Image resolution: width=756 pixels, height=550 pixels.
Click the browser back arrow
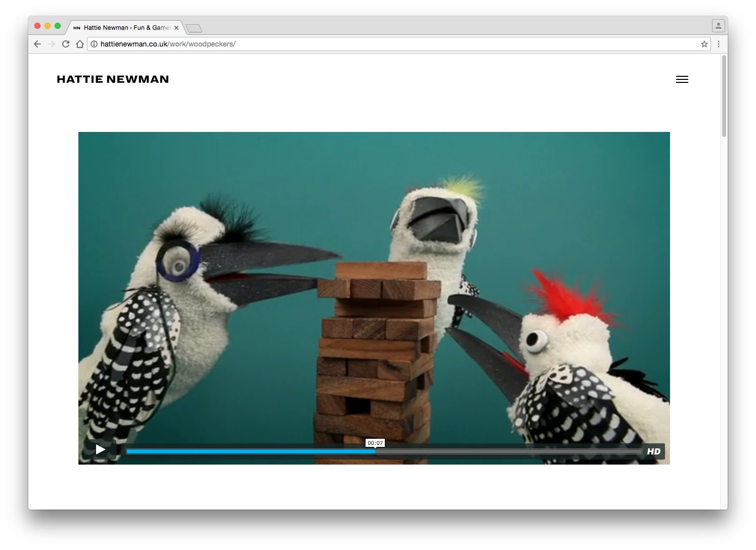(x=37, y=44)
